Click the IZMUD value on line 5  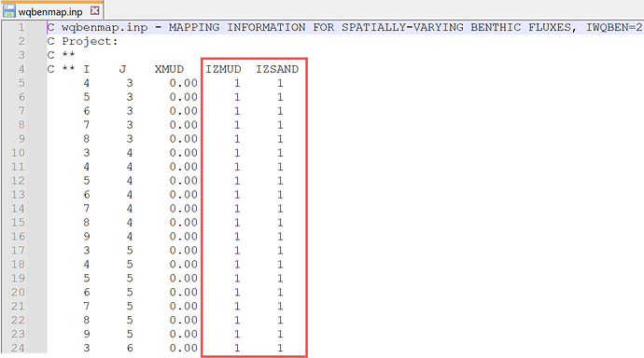[237, 83]
